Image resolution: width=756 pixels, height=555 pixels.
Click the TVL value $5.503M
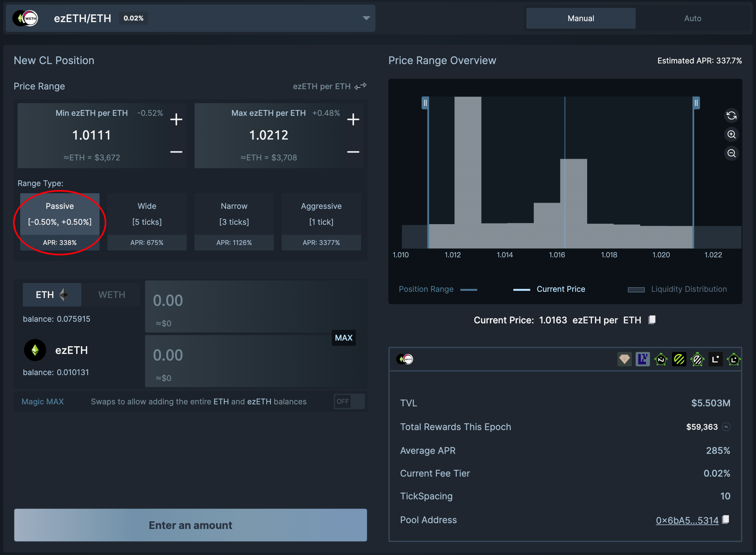click(x=710, y=403)
